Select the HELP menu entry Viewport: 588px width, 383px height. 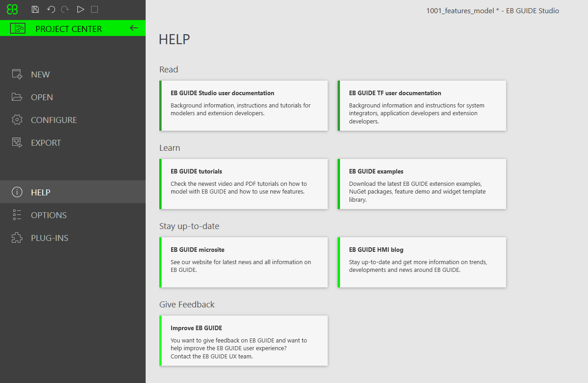coord(73,192)
